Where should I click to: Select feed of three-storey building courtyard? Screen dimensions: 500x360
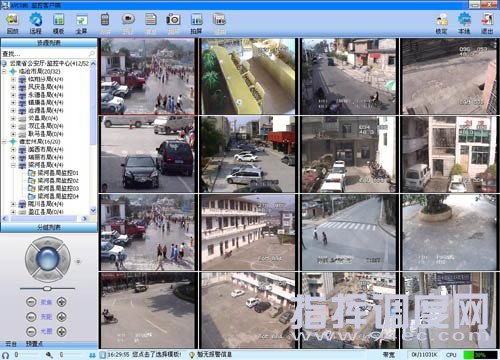point(248,232)
